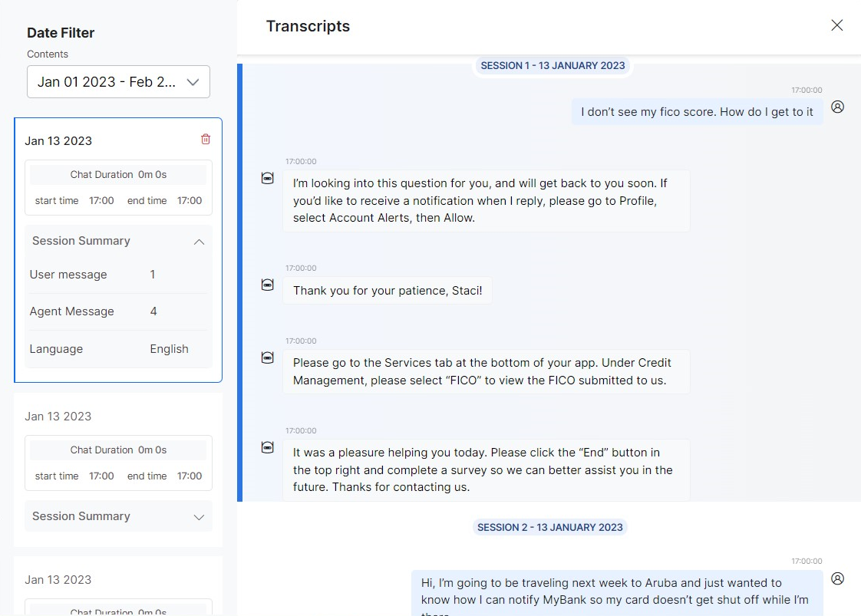Screen dimensions: 861x616
Task: Click the Language English row in summary
Action: point(118,349)
